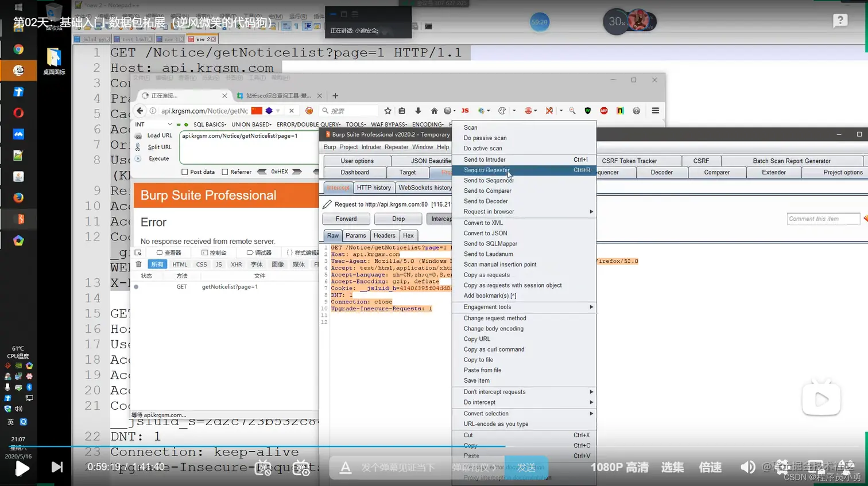Show site info for api.krgsm.com
This screenshot has width=868, height=486.
[x=153, y=111]
